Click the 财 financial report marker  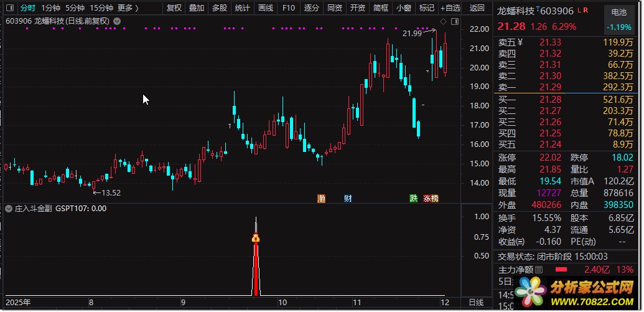(348, 199)
